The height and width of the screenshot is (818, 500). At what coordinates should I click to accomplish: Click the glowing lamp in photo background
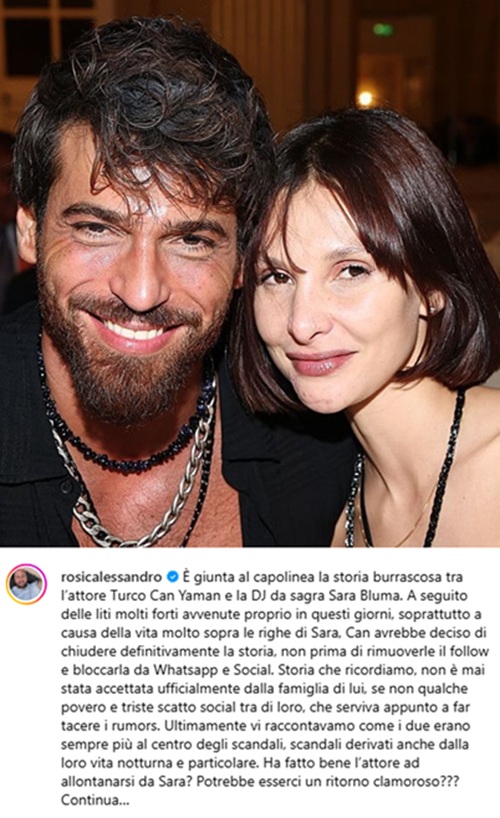365,99
